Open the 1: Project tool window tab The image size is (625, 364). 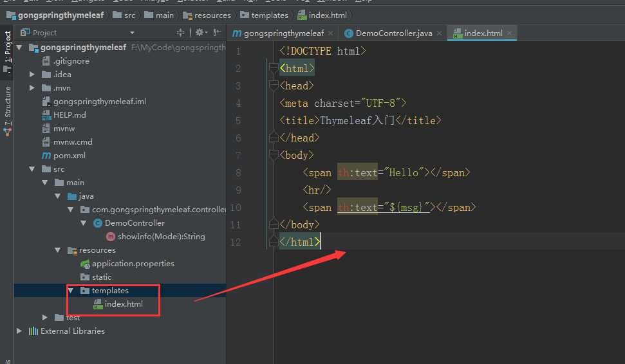click(7, 51)
